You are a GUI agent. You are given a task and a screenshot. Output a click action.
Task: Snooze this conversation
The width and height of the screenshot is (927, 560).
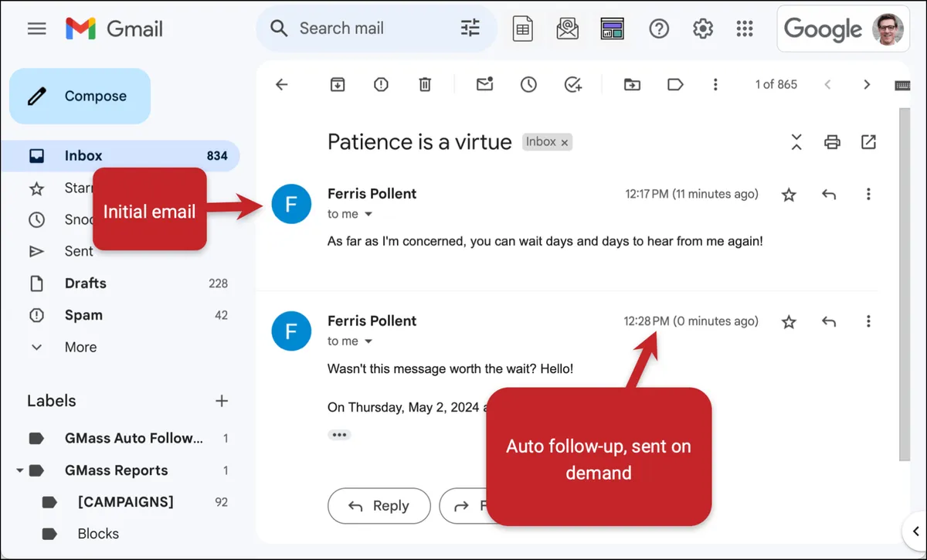pyautogui.click(x=528, y=85)
